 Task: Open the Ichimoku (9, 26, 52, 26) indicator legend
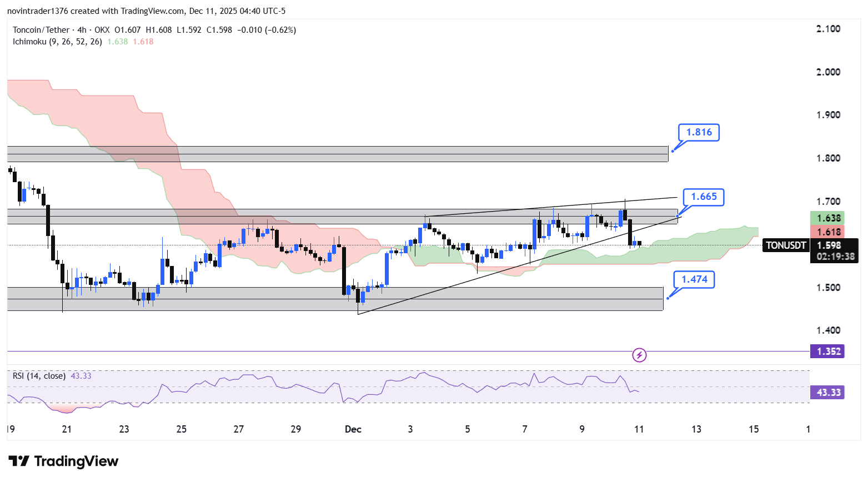[x=57, y=42]
